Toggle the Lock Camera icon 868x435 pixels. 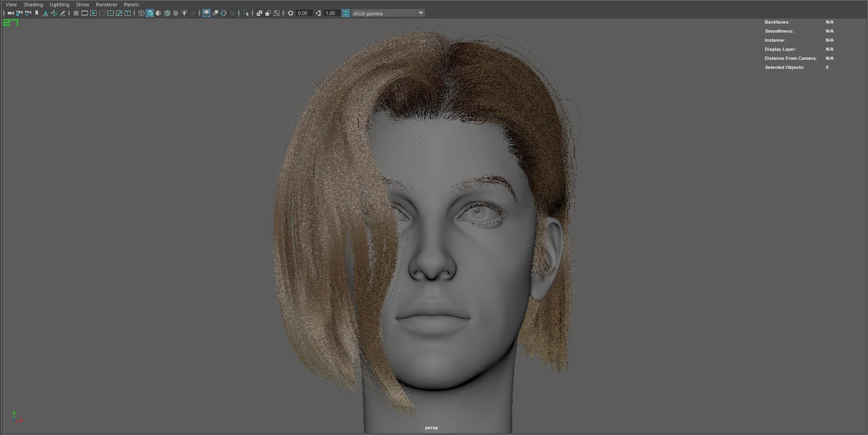[19, 13]
